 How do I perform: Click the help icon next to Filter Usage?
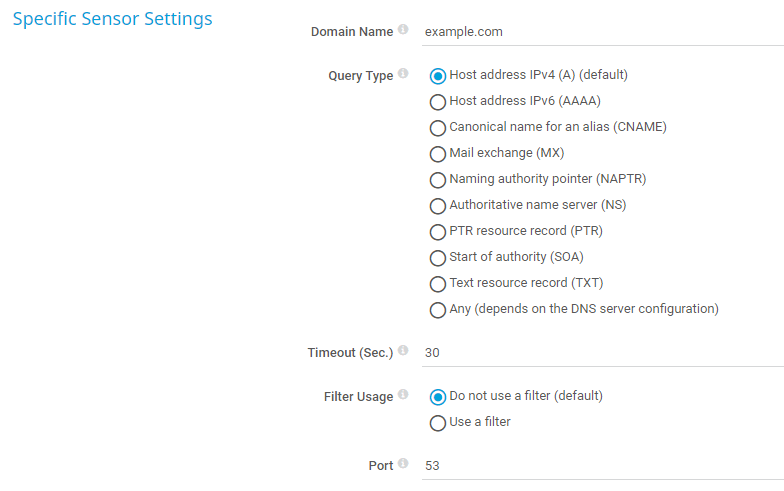pyautogui.click(x=403, y=395)
